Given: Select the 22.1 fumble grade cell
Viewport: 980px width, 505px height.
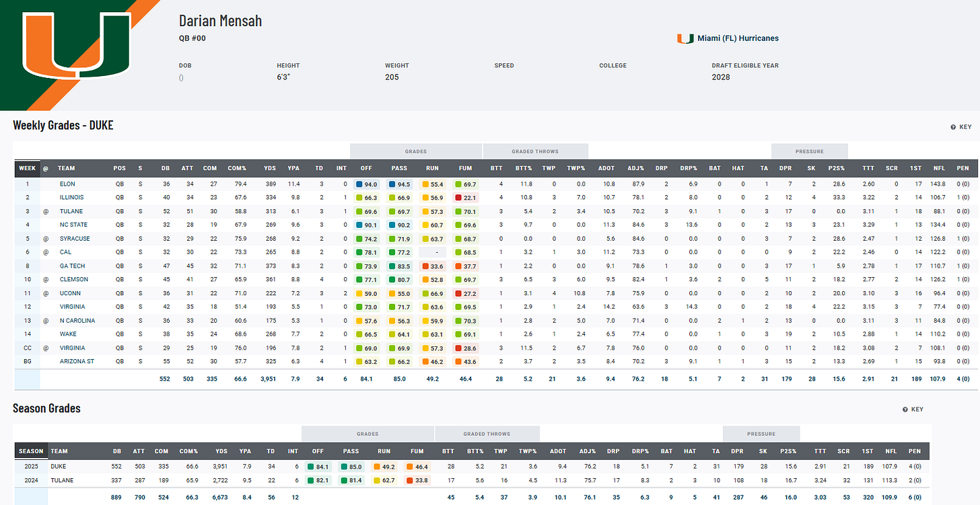Looking at the screenshot, I should [466, 198].
